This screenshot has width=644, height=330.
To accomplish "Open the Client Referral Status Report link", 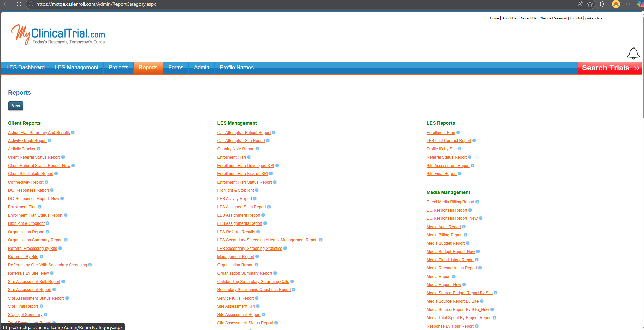I will click(x=34, y=157).
